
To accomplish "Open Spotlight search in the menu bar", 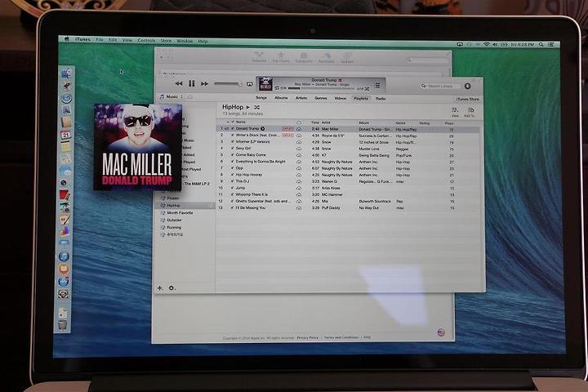I will [541, 44].
